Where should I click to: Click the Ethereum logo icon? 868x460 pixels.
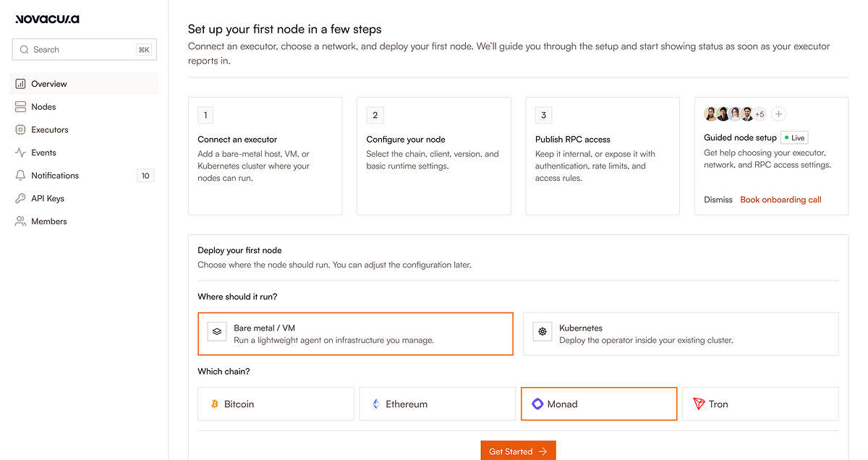click(375, 404)
